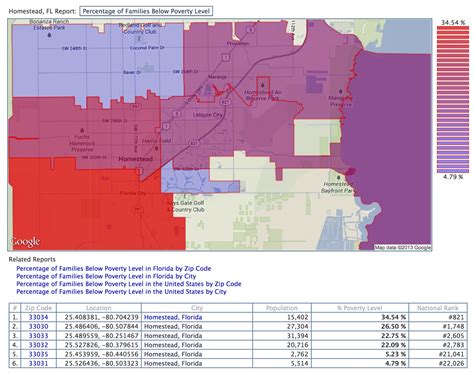Click the 34.54 % legend maximum label
The height and width of the screenshot is (381, 474).
453,22
